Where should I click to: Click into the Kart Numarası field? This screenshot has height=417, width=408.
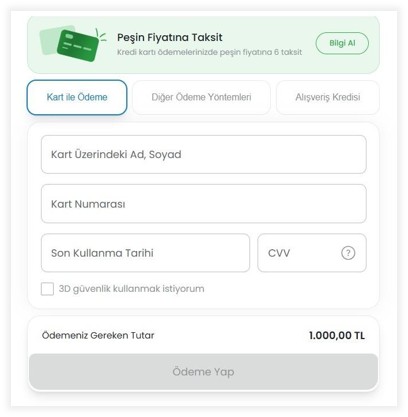point(204,204)
